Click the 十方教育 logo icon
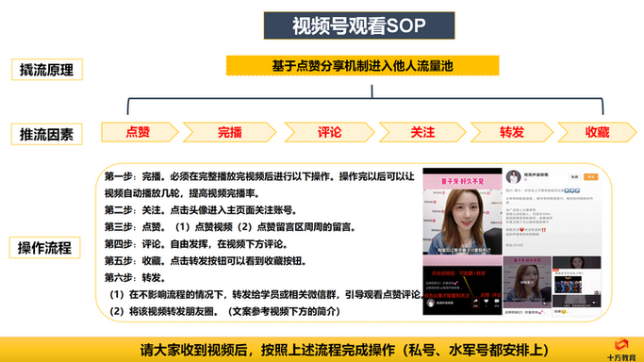 (x=621, y=344)
